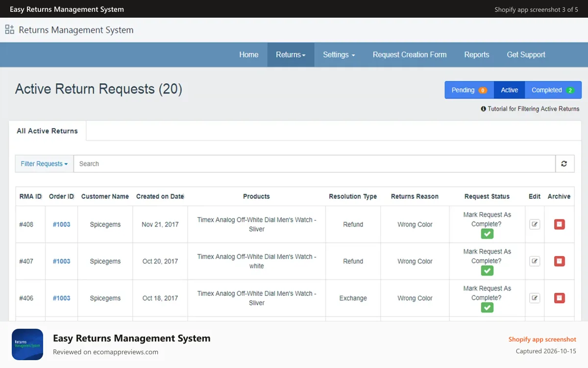Open the Returns dropdown menu

click(291, 54)
